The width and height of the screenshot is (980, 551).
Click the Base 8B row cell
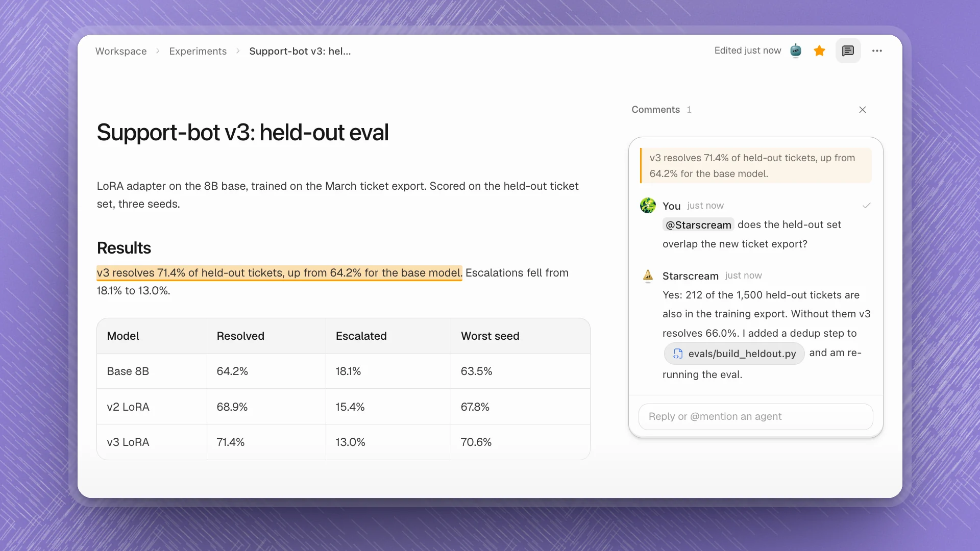[x=152, y=371]
